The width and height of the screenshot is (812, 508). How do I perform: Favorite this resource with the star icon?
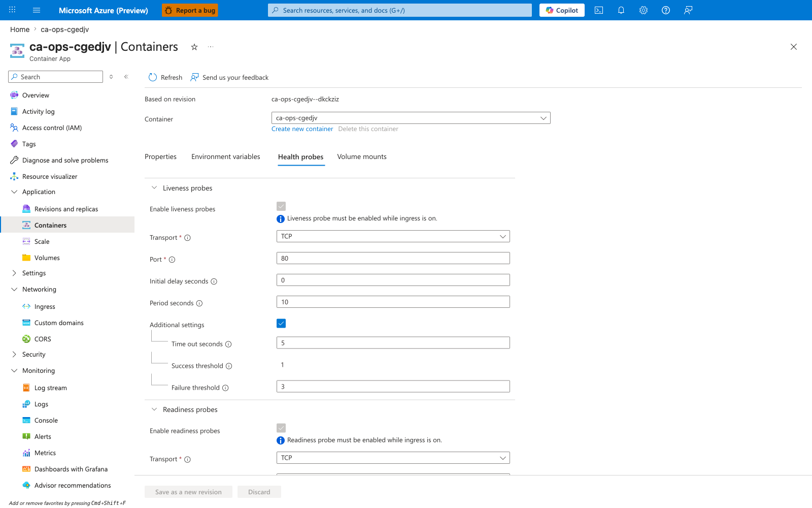pyautogui.click(x=194, y=47)
